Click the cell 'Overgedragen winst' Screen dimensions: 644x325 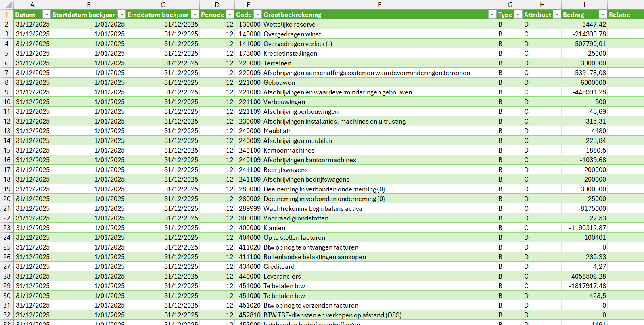pos(379,34)
